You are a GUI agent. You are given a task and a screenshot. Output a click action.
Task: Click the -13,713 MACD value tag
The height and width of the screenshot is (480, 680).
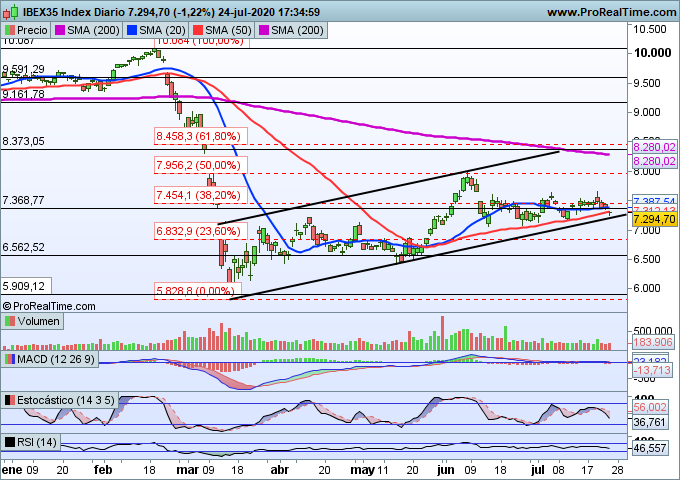click(654, 370)
